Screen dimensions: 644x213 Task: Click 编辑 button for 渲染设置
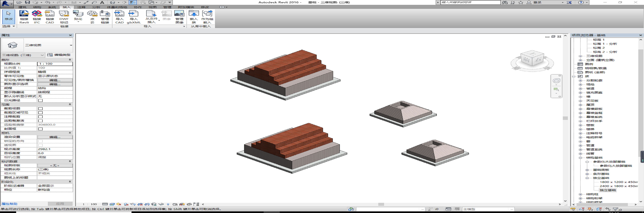tap(55, 137)
